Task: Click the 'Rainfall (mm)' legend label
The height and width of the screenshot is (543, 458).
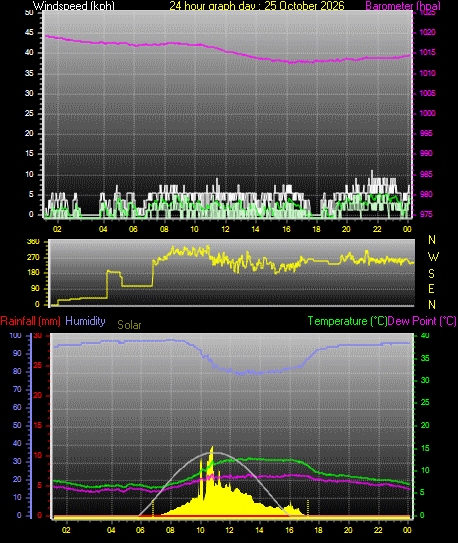Action: point(30,321)
